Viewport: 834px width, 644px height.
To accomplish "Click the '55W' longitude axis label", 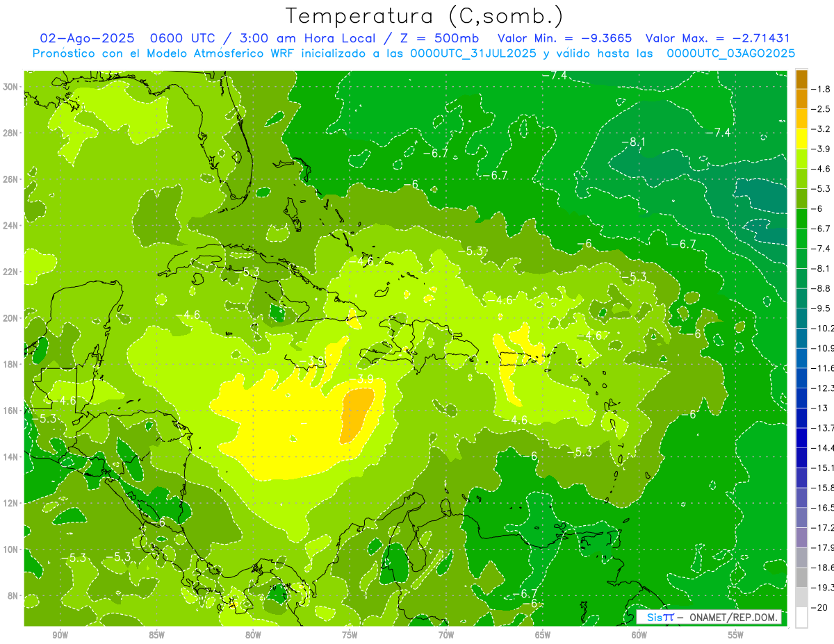I will (736, 635).
